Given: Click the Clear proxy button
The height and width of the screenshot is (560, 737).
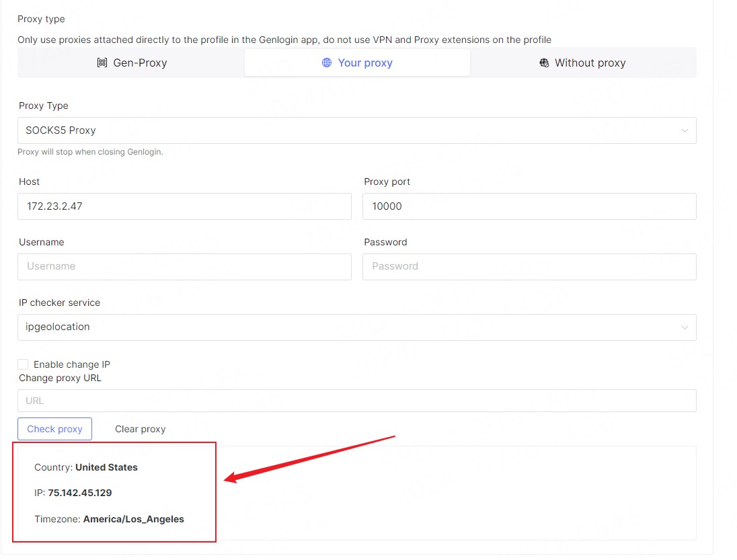Looking at the screenshot, I should [x=140, y=429].
